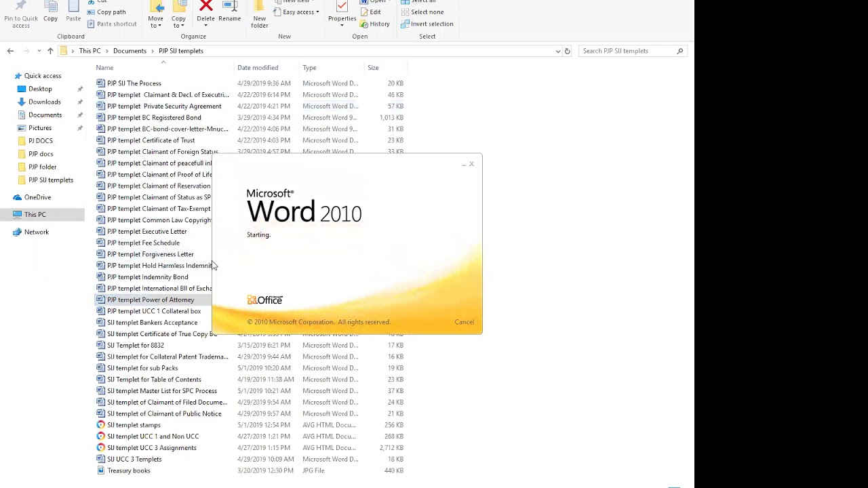Close the Word 2010 splash window
This screenshot has width=868, height=488.
[471, 163]
